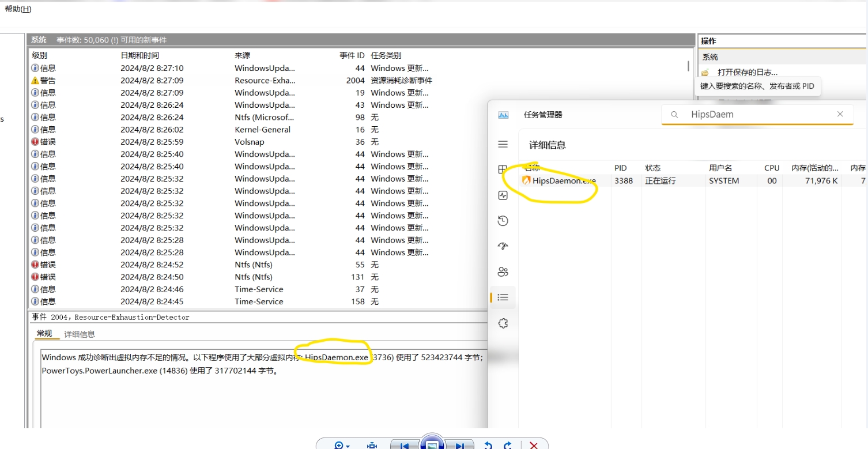Screen dimensions: 868x449
Task: Open the Performance page in Task Manager
Action: coord(503,195)
